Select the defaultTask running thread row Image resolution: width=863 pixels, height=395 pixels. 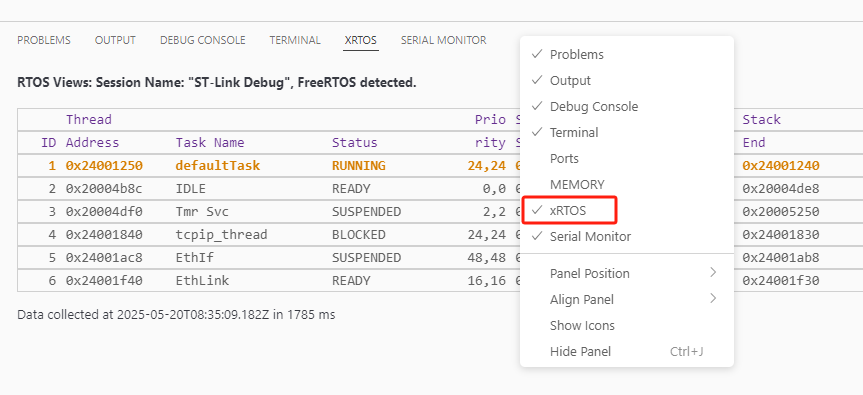click(x=269, y=166)
